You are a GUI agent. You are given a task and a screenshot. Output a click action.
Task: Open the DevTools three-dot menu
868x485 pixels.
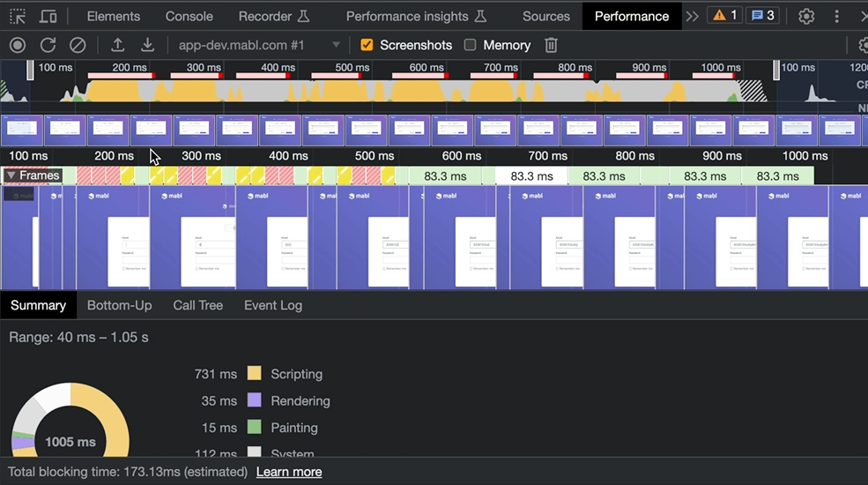point(836,17)
